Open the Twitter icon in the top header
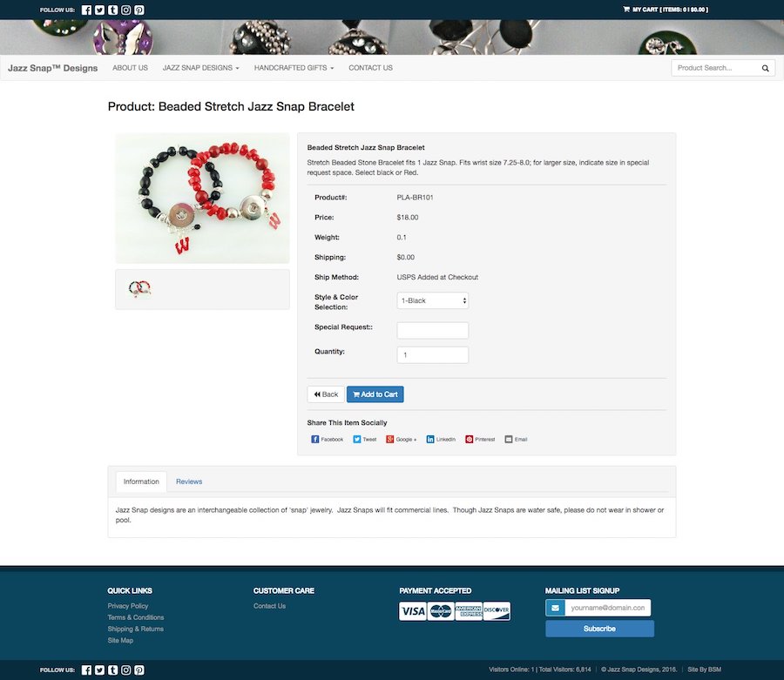The width and height of the screenshot is (784, 680). [x=99, y=10]
